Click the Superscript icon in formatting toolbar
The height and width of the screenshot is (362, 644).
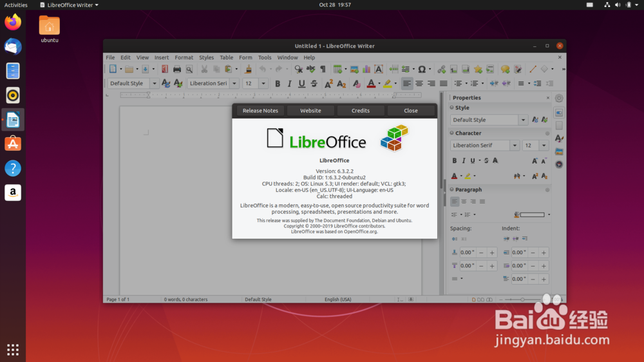[x=328, y=83]
